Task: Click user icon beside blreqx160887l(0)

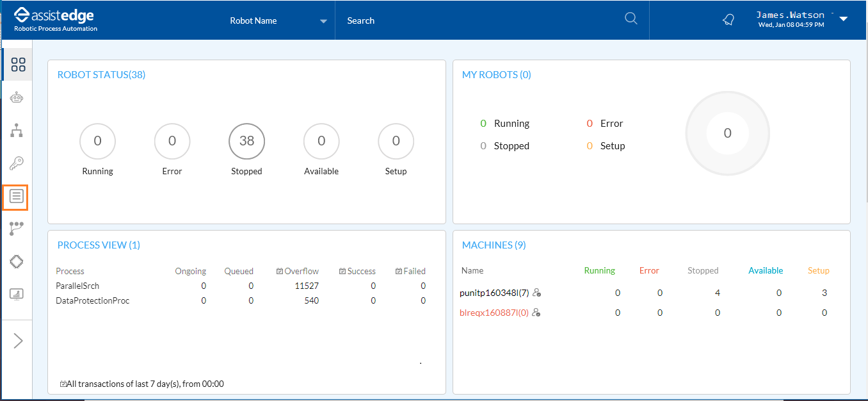Action: point(536,313)
